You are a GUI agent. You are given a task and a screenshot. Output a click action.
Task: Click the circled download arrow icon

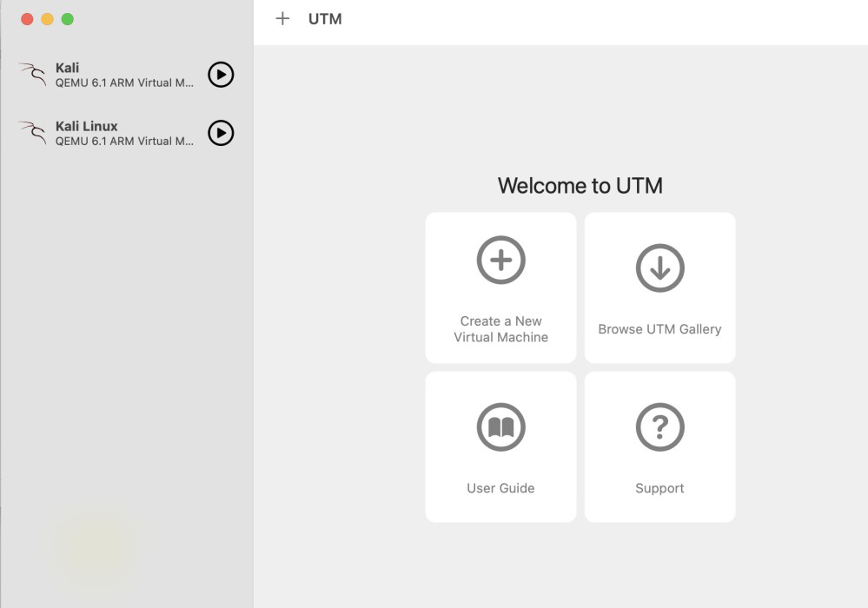(659, 268)
